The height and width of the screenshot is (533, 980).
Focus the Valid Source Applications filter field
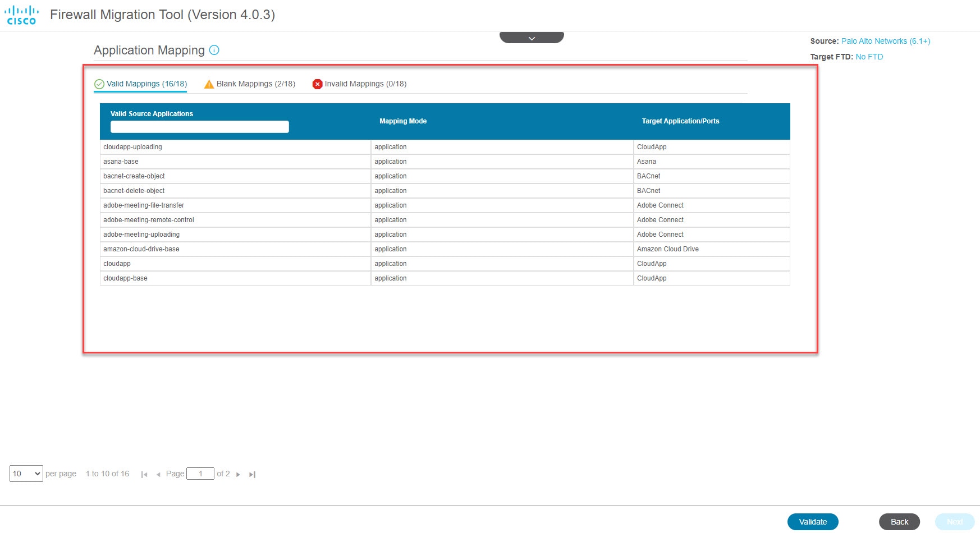(200, 127)
